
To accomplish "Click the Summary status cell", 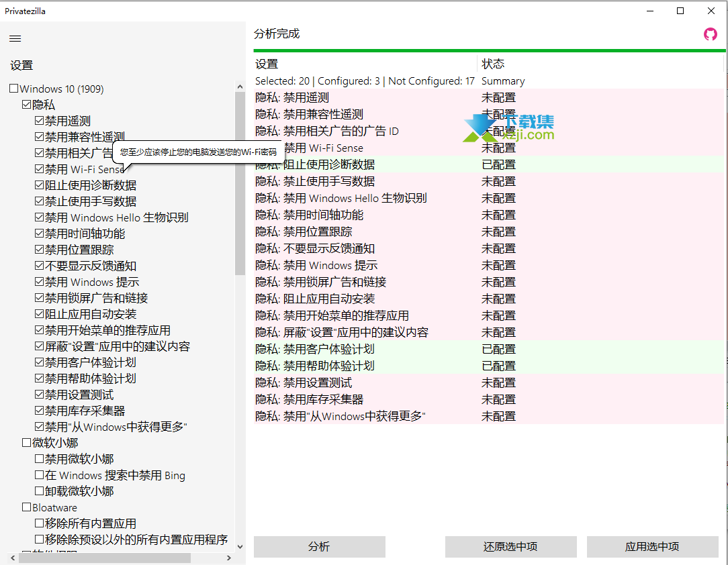I will point(503,81).
